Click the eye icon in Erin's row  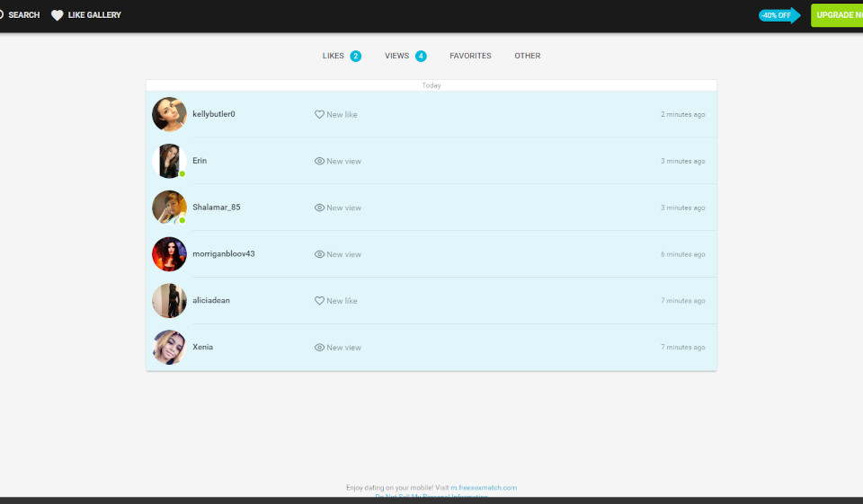tap(319, 161)
